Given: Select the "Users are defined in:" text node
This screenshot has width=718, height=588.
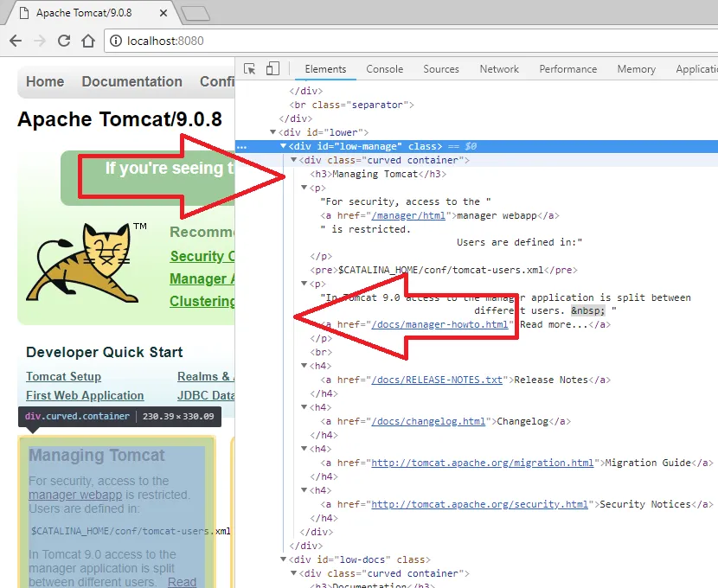Looking at the screenshot, I should pyautogui.click(x=519, y=242).
